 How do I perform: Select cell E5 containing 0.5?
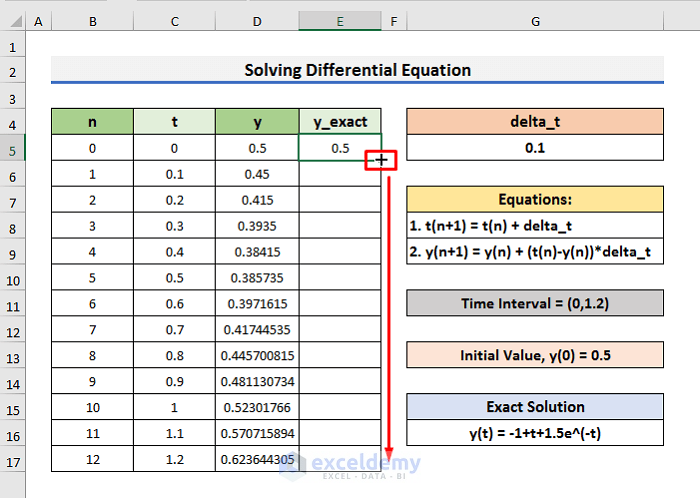[x=340, y=148]
